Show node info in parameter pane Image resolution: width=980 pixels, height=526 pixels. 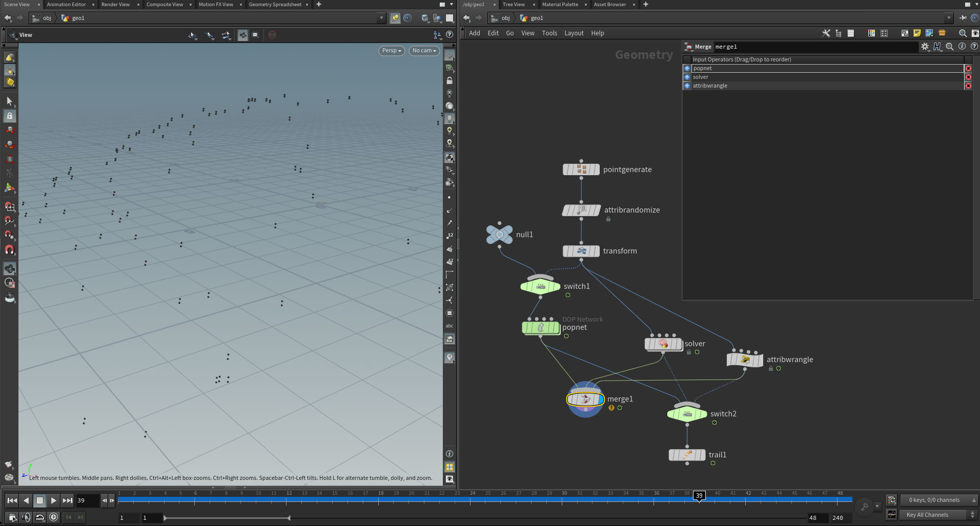[x=962, y=47]
